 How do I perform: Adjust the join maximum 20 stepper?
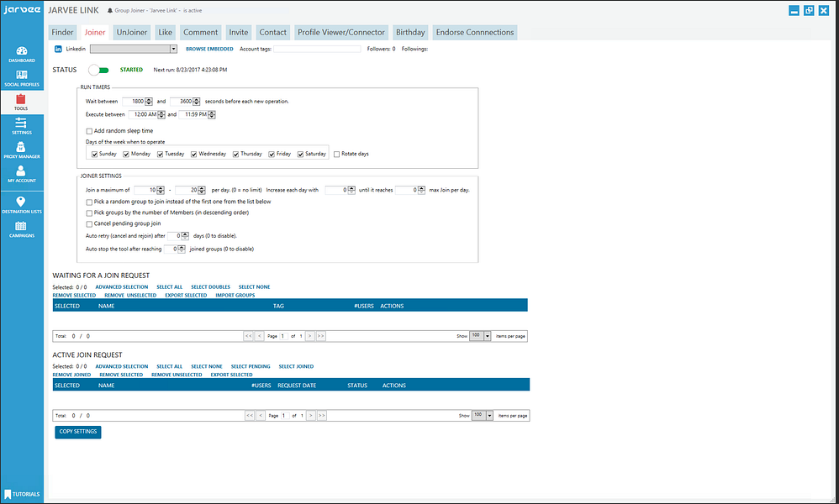(202, 191)
